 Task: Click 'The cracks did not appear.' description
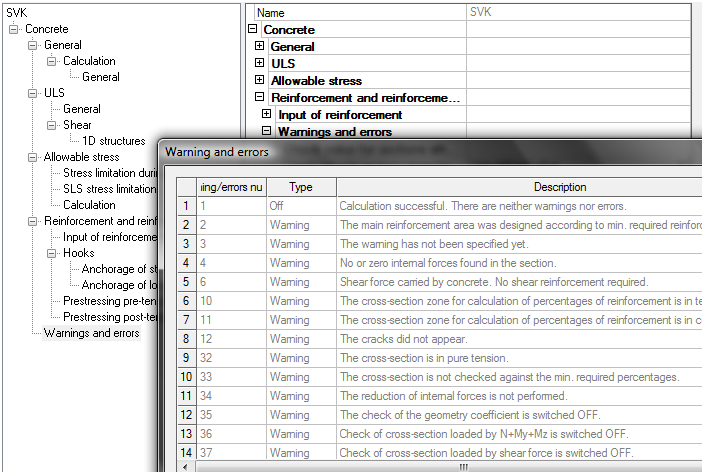coord(519,339)
